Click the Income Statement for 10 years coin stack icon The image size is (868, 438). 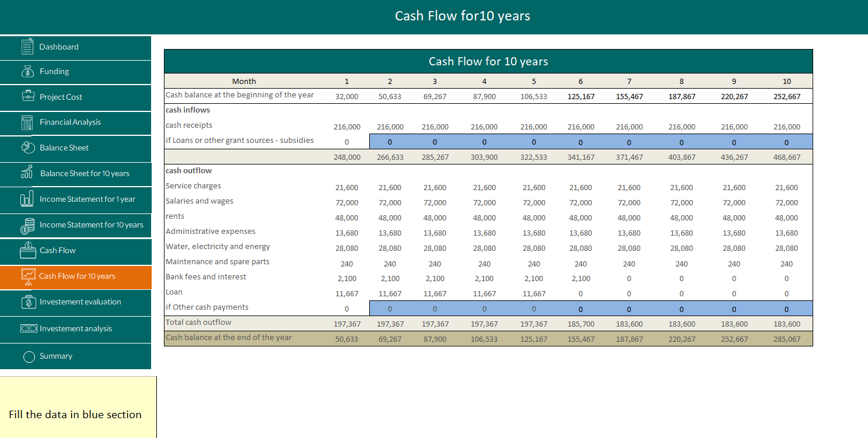(x=27, y=225)
